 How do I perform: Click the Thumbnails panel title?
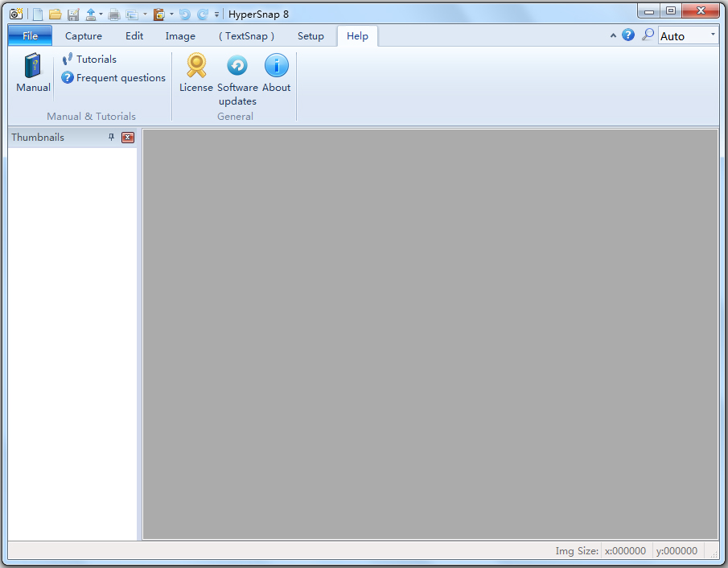(38, 137)
